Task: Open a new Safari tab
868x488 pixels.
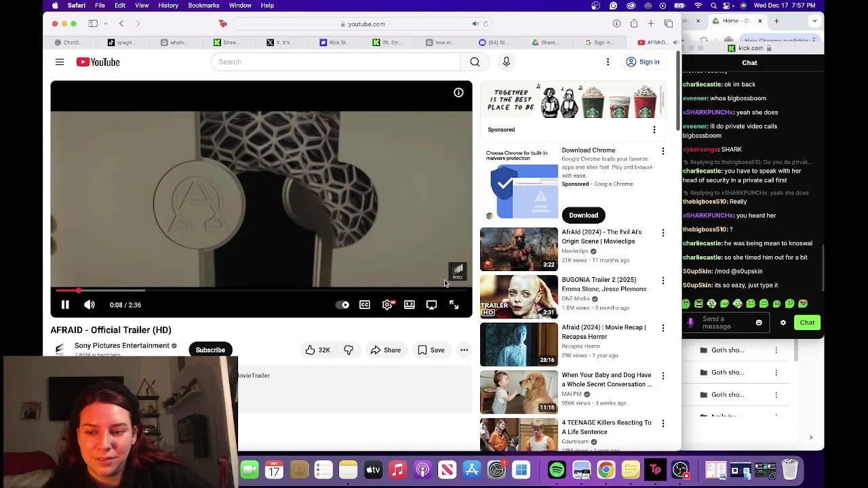Action: coord(651,24)
